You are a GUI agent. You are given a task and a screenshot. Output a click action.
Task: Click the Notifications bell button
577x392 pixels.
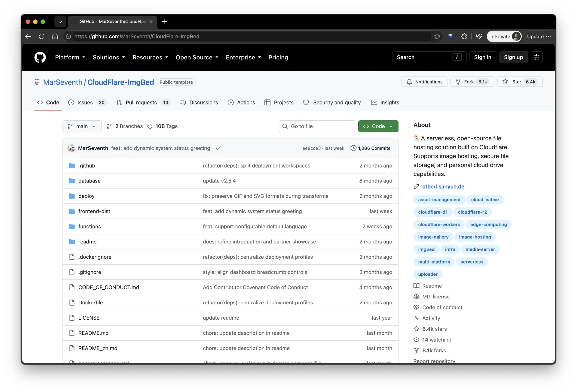[424, 82]
